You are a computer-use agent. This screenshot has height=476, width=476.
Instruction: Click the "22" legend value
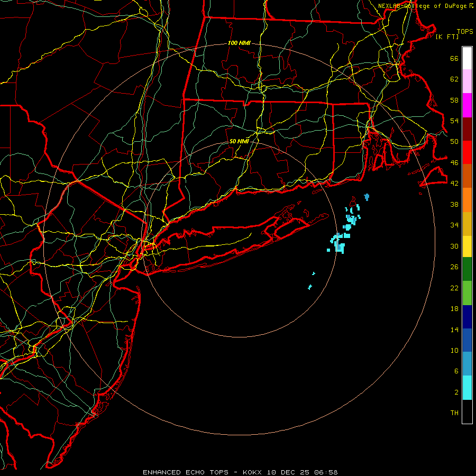(454, 288)
